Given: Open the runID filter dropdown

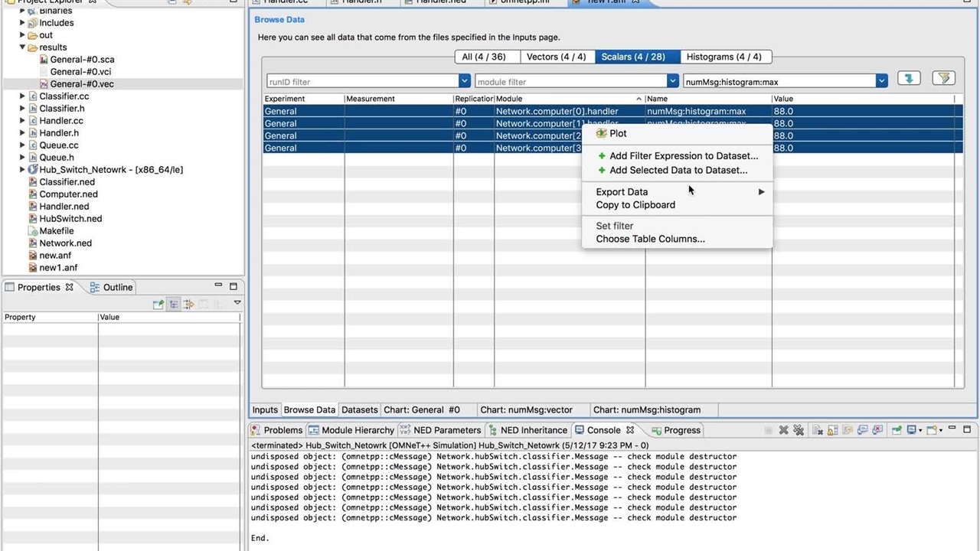Looking at the screenshot, I should point(464,81).
